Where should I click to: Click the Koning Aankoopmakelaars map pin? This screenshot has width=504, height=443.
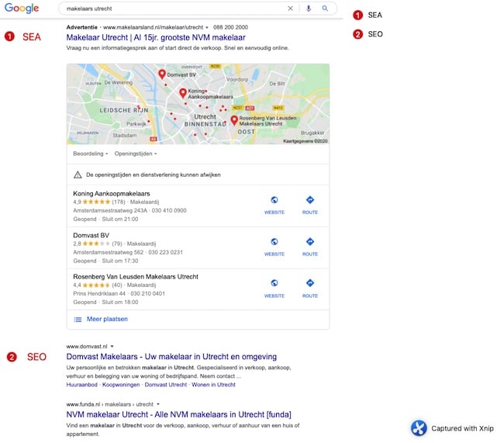(x=183, y=93)
